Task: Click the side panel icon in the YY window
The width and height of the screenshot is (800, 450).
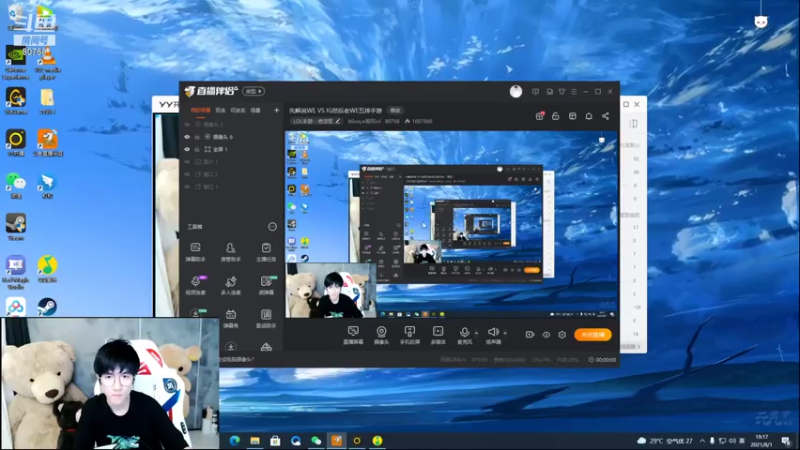Action: 633,123
